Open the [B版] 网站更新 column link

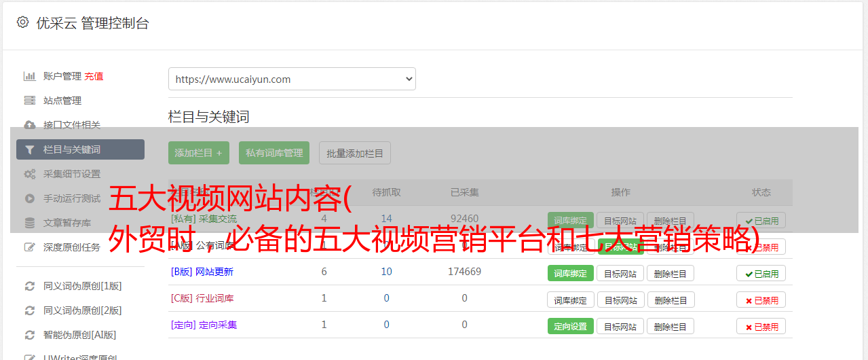pos(202,272)
